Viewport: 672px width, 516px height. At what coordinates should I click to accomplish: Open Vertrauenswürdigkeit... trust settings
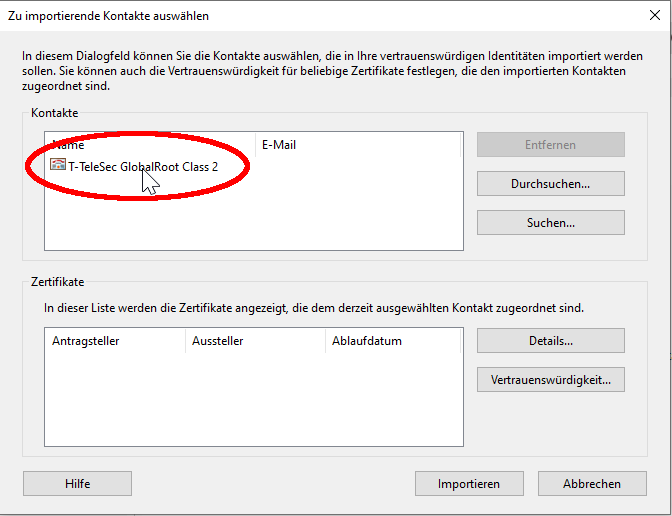coord(551,380)
